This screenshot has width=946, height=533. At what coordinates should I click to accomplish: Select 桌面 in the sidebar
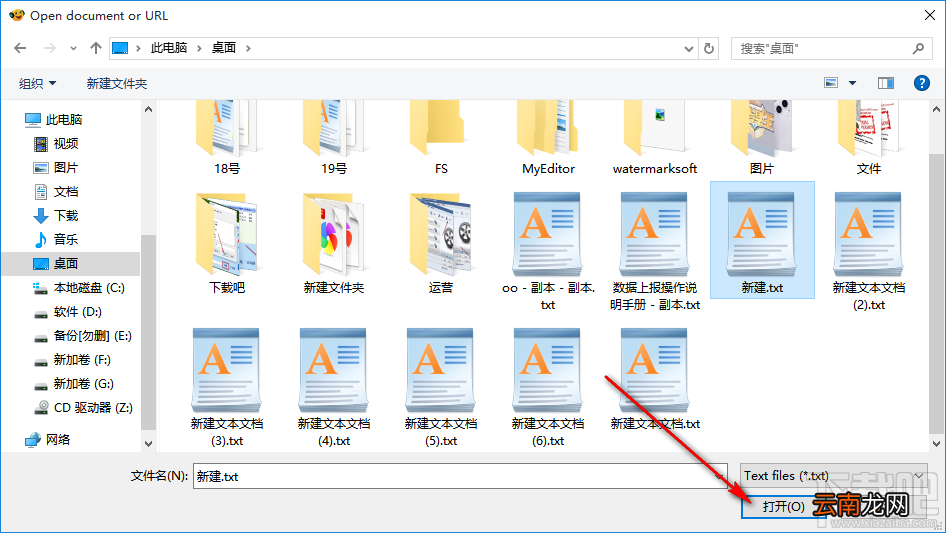[x=71, y=264]
